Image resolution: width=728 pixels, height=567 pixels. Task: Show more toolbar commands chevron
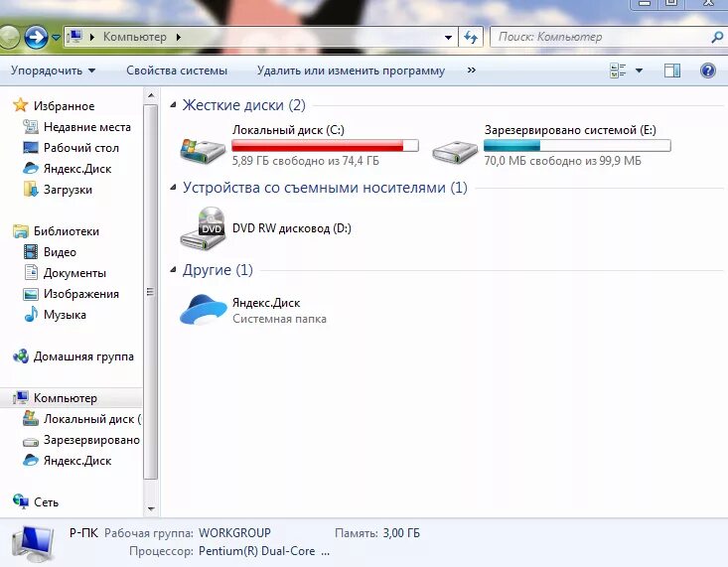tap(471, 71)
